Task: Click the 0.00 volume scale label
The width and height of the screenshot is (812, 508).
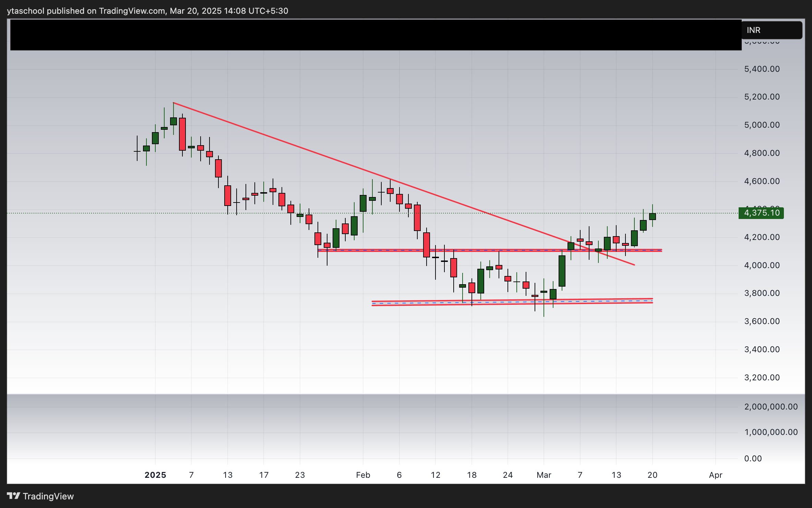Action: (x=753, y=459)
